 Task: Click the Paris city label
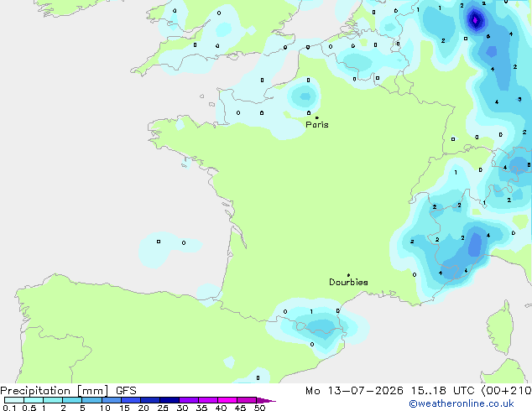click(317, 125)
